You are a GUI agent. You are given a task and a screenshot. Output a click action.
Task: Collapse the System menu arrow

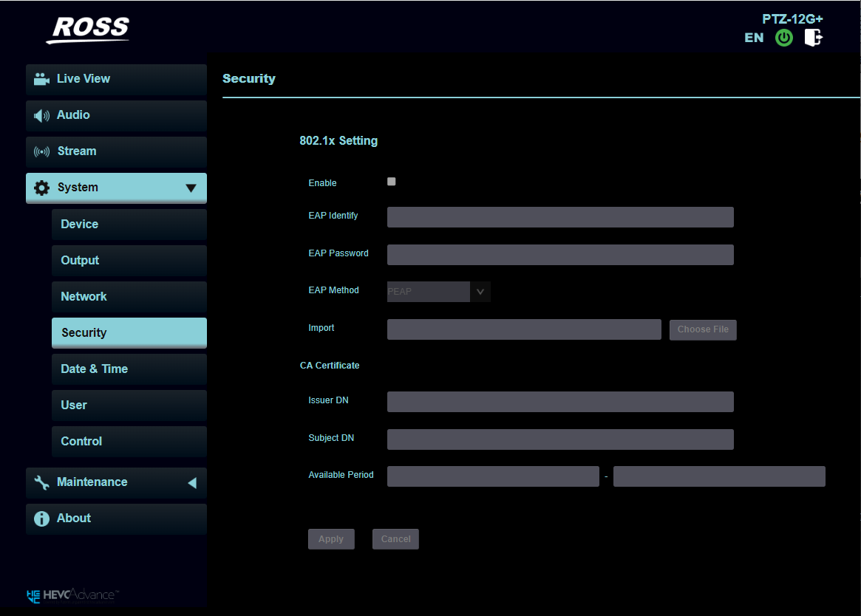point(191,188)
